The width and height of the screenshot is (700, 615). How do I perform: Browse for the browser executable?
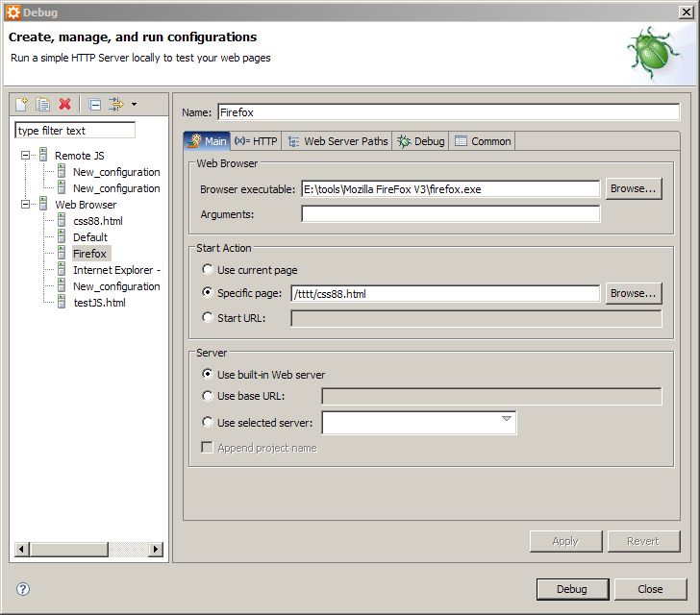(633, 189)
